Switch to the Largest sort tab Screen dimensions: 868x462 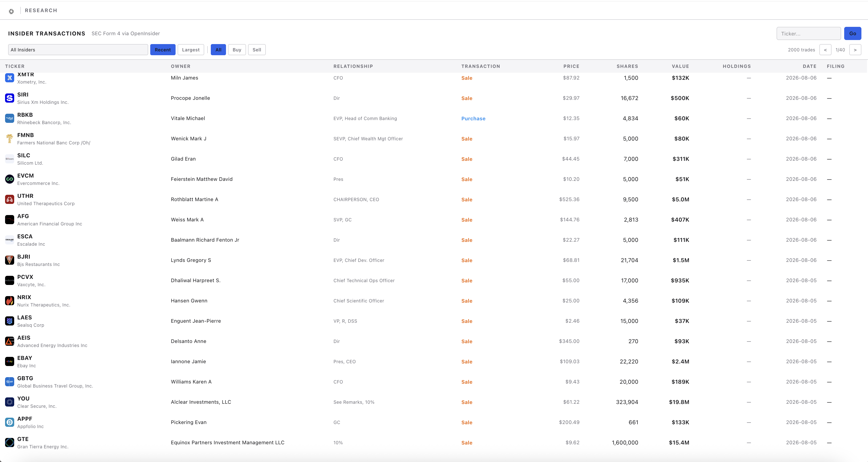coord(191,50)
